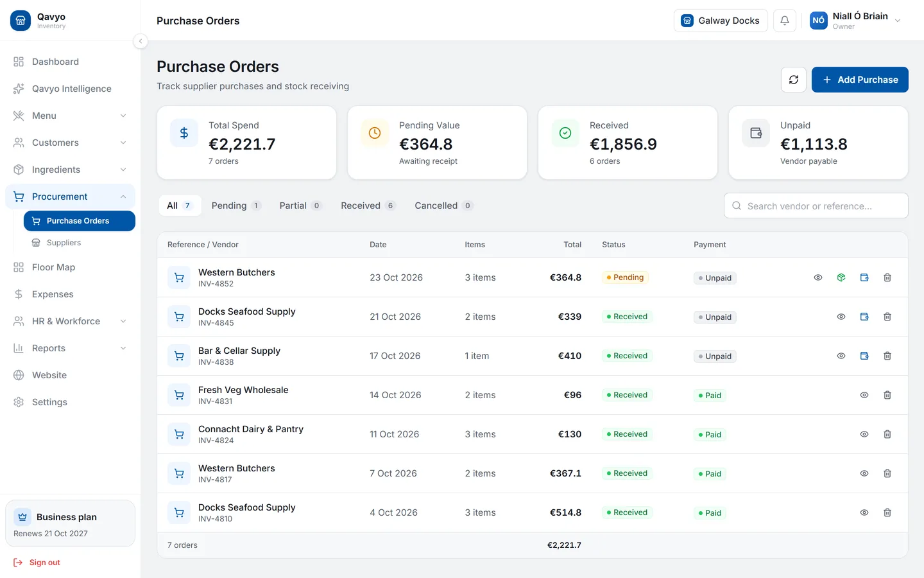
Task: Click the payment wallet icon for INV-4845
Action: click(x=864, y=317)
